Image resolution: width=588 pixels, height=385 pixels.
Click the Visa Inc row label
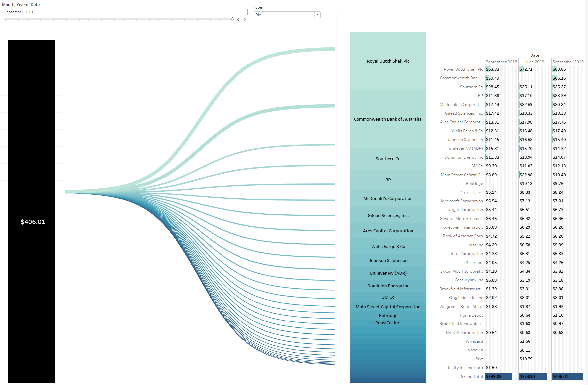click(x=476, y=245)
